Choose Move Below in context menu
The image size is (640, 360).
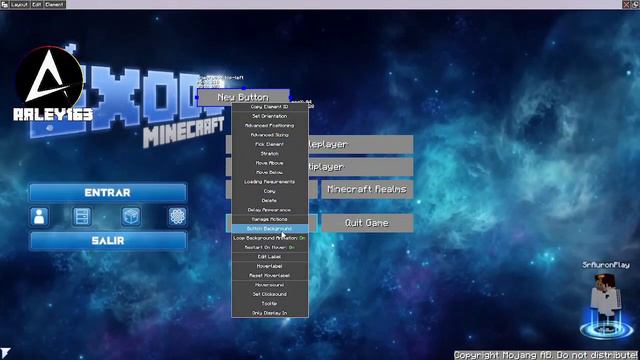(270, 172)
